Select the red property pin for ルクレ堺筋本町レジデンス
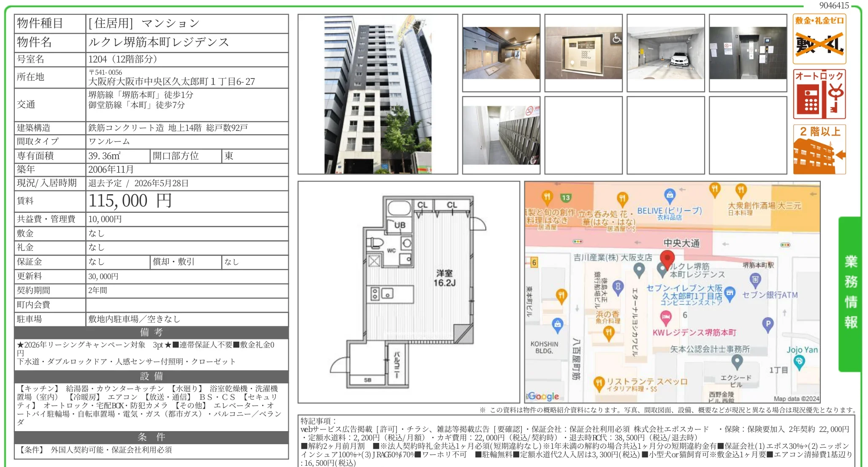The width and height of the screenshot is (868, 467). 667,258
